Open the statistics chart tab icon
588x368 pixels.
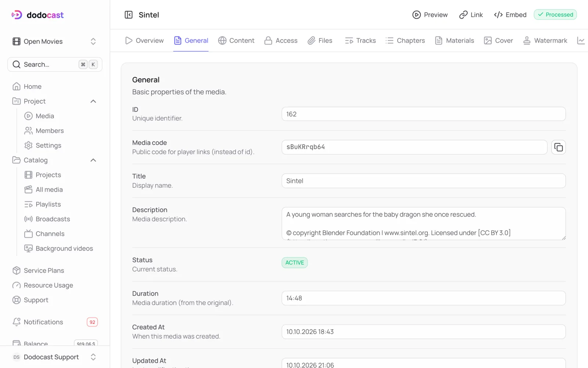[x=581, y=40]
